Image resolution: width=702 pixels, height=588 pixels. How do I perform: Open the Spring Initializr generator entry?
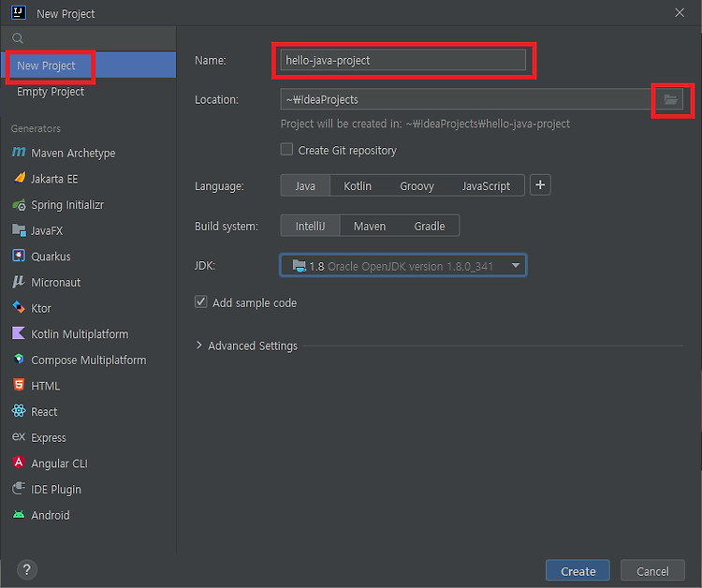pos(88,205)
